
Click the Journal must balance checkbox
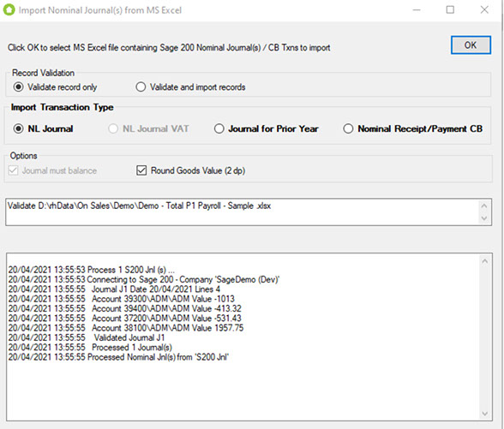click(x=13, y=170)
